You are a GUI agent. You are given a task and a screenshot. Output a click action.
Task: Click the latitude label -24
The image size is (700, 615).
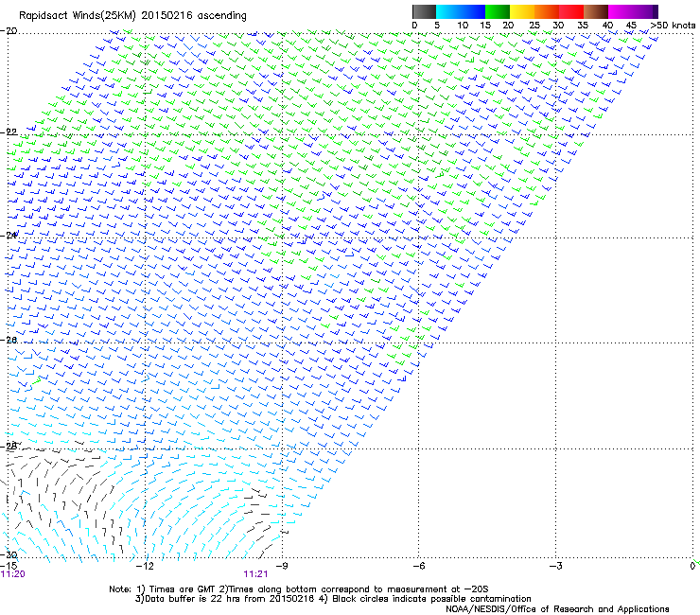[9, 235]
